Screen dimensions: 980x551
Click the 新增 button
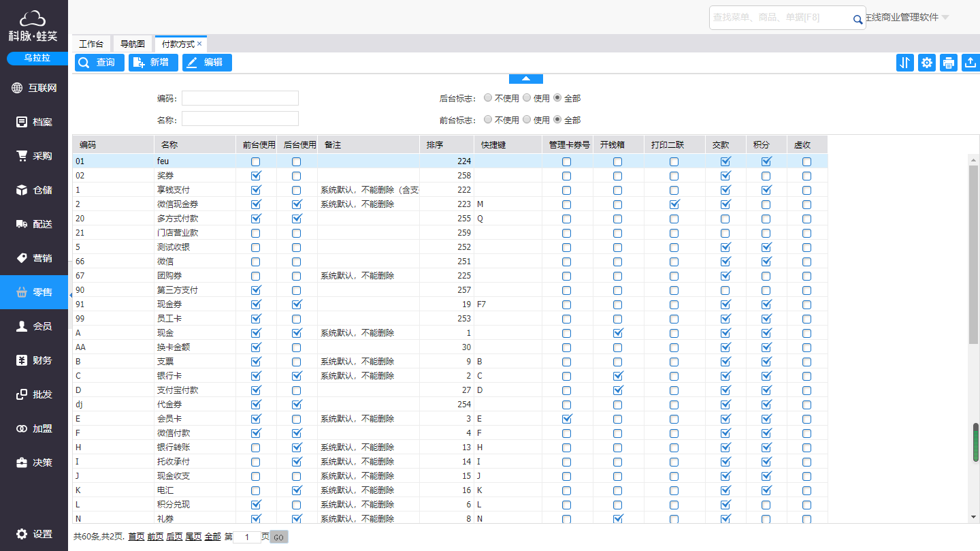(153, 63)
